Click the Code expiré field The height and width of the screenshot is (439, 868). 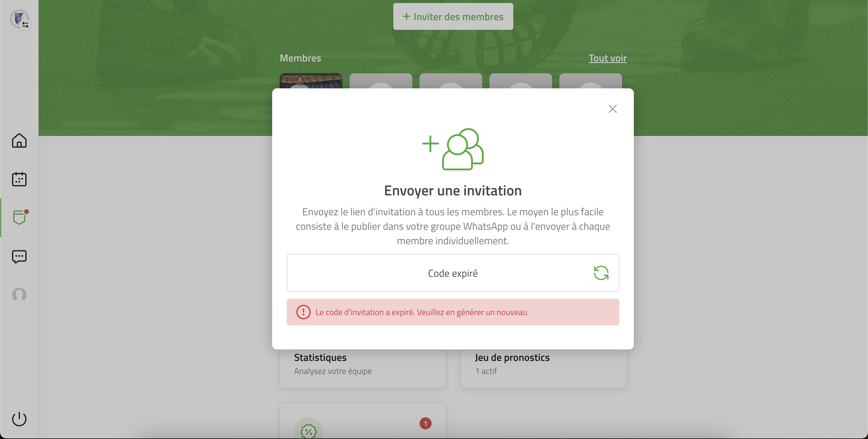tap(452, 273)
